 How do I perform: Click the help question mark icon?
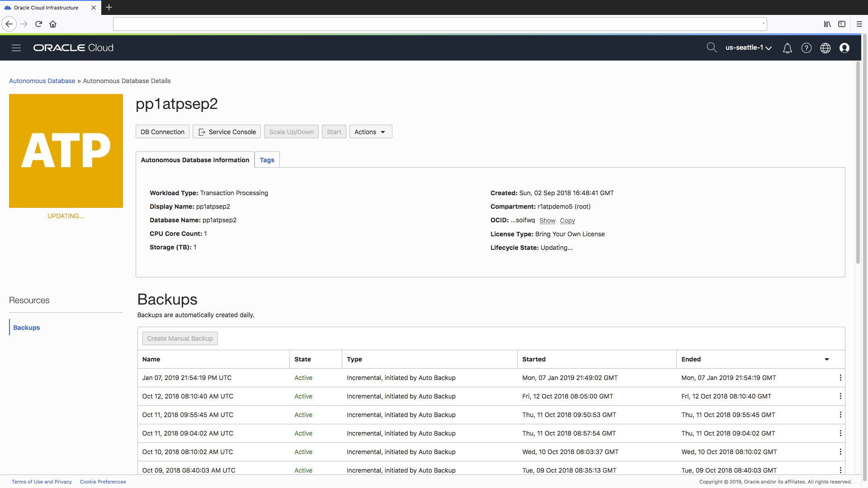pos(807,48)
